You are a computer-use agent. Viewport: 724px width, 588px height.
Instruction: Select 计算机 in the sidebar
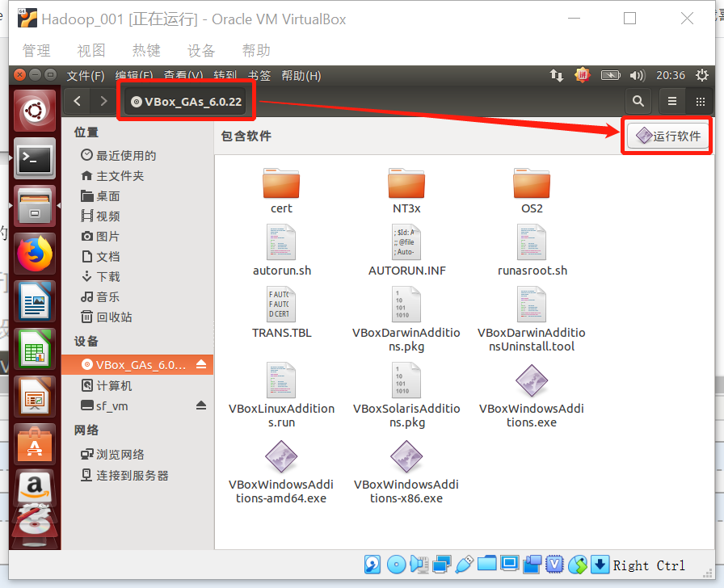point(106,385)
